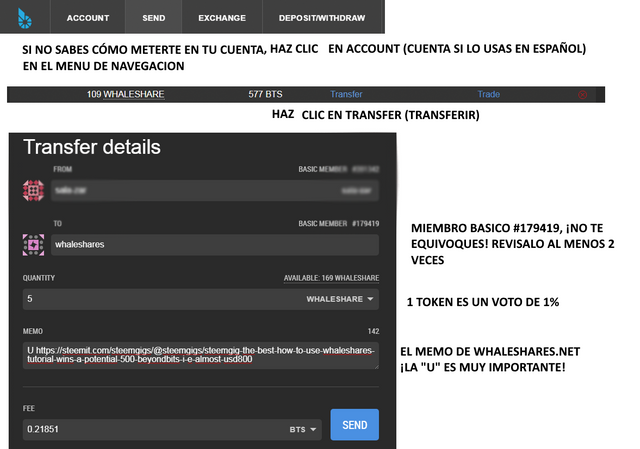The width and height of the screenshot is (640, 449).
Task: Click the Transfer details heading
Action: pos(92,147)
